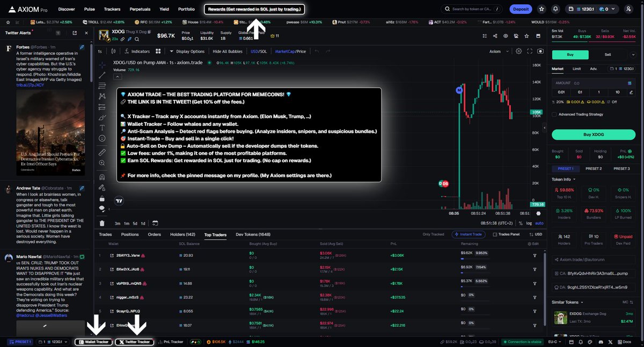Viewport: 644px width, 347px height.
Task: Select the zoom in tool
Action: click(x=102, y=163)
